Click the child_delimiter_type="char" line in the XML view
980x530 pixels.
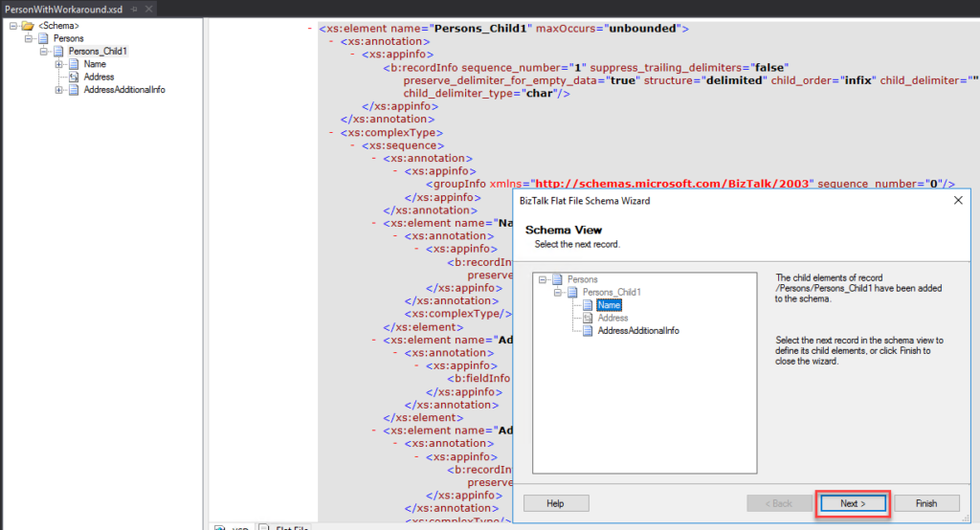486,93
